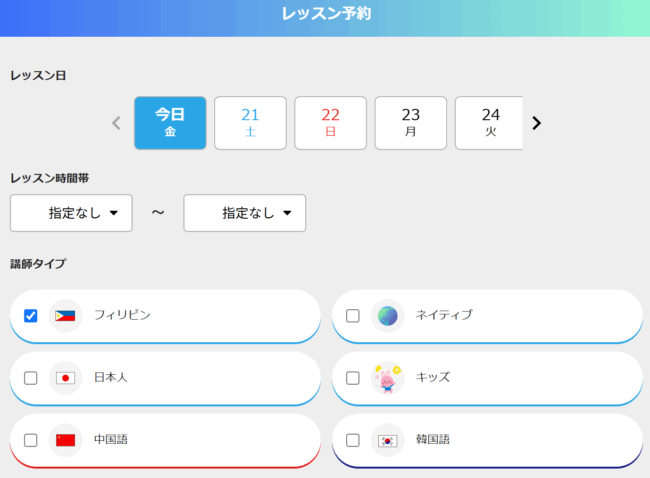Click the South Korea flag icon

[x=387, y=440]
